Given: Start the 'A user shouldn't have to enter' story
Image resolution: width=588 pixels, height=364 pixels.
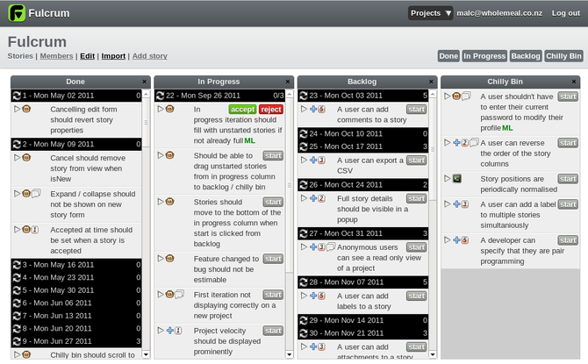Looking at the screenshot, I should 568,96.
